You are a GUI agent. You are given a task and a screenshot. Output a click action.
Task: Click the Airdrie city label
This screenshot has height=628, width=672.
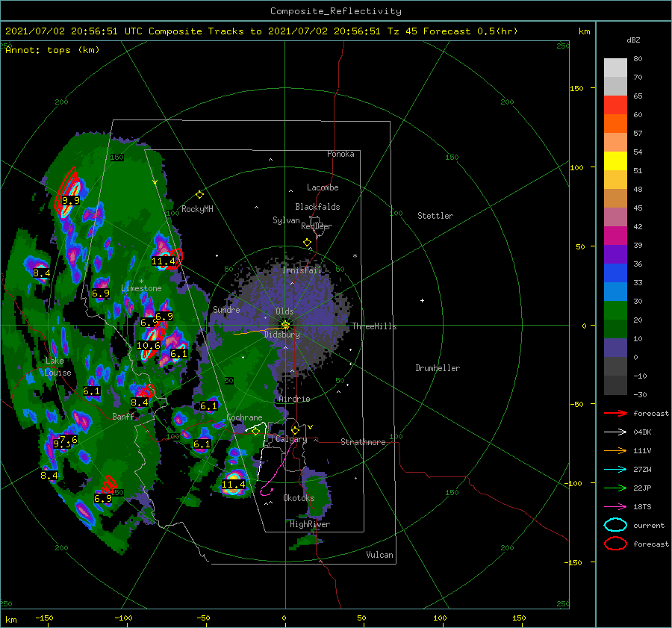click(x=294, y=399)
